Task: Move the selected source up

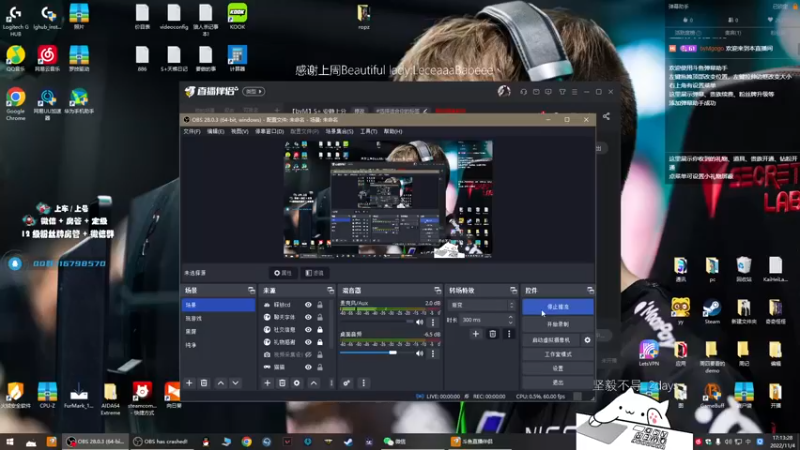Action: click(x=314, y=383)
